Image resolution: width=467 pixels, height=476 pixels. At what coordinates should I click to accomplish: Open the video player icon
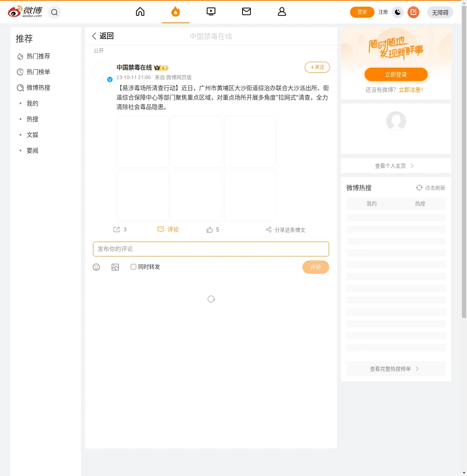click(211, 12)
